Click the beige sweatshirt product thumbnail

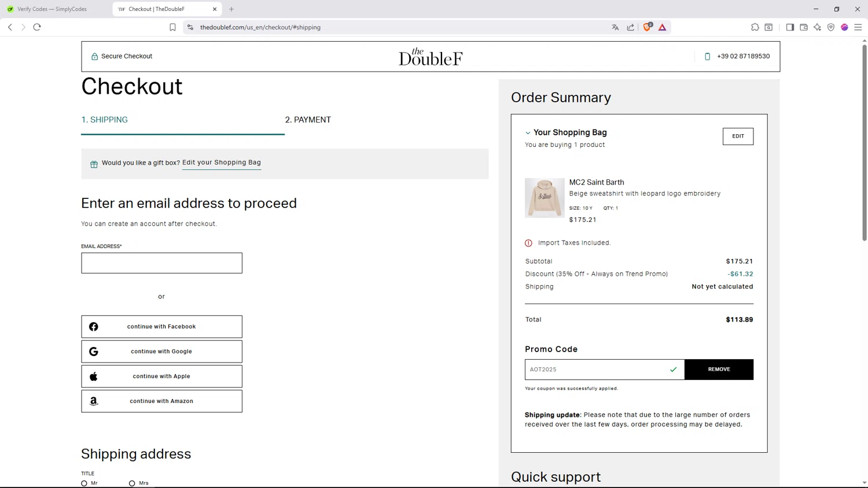click(545, 198)
